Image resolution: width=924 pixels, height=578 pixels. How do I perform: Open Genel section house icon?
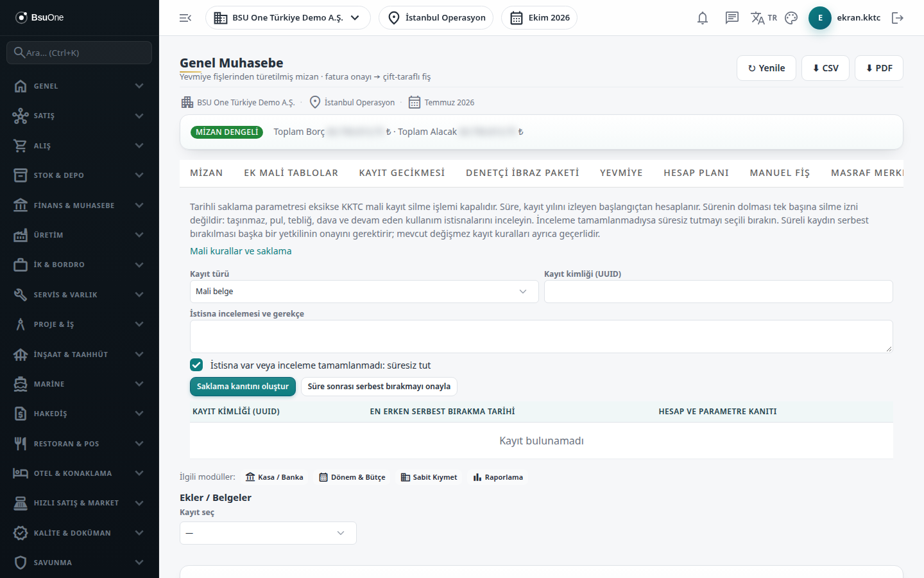point(21,86)
